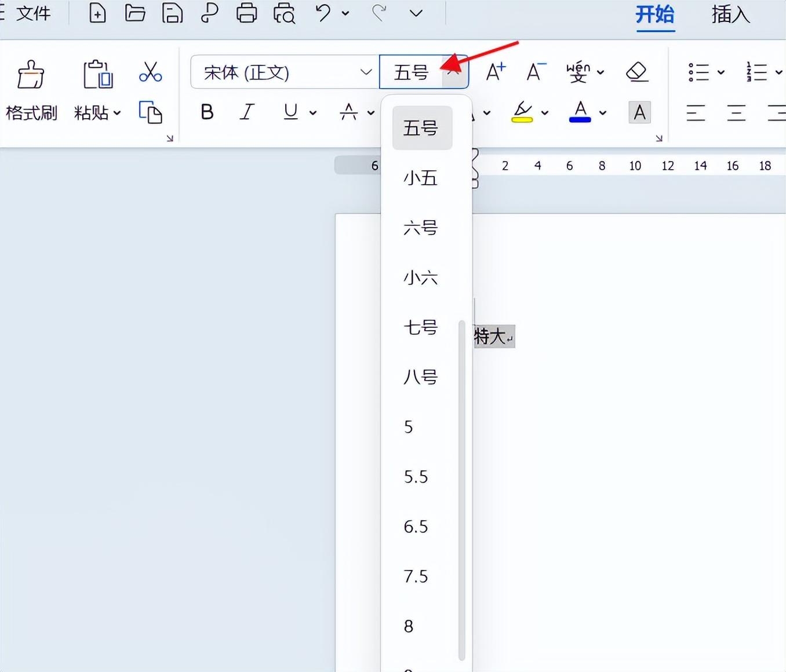Click the Copy icon below scissors

click(150, 112)
